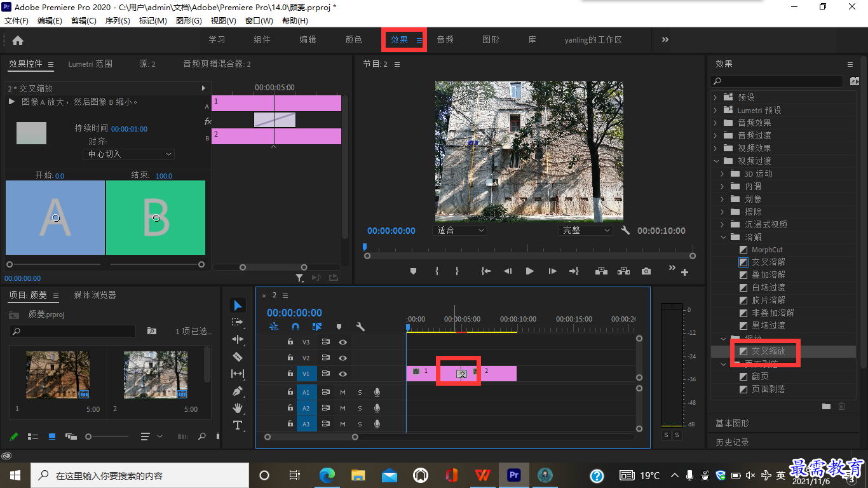
Task: Click the Lift button in monitor
Action: point(600,271)
